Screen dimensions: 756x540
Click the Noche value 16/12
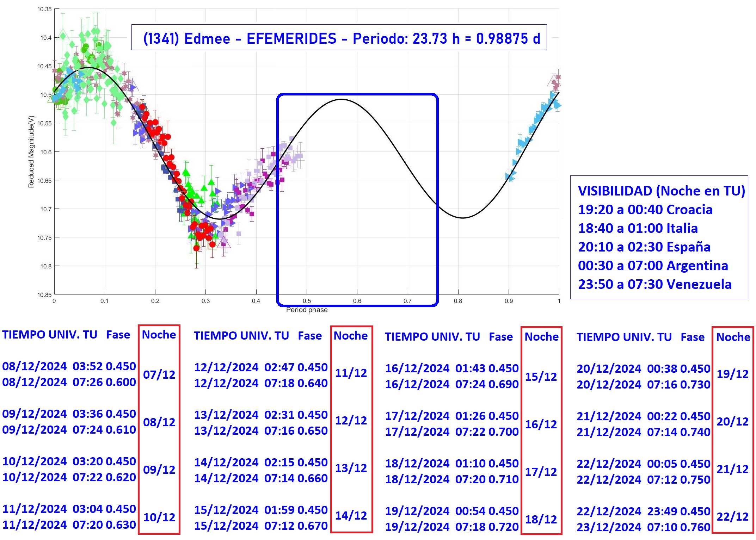(541, 424)
